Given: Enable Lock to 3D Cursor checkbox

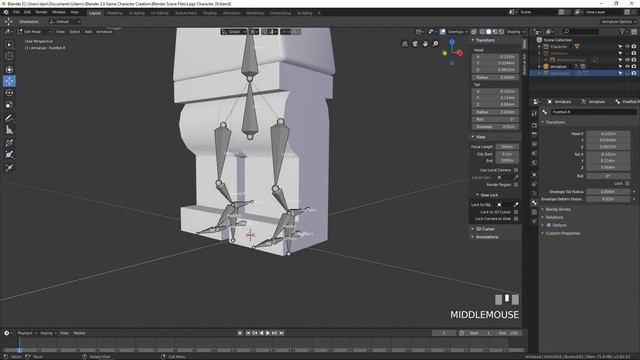Looking at the screenshot, I should tap(516, 212).
